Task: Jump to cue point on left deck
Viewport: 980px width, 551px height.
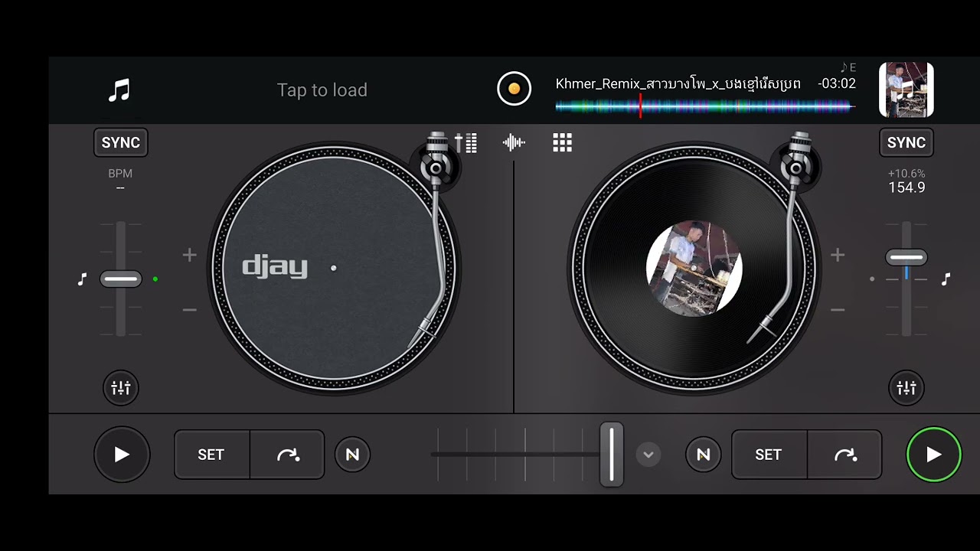Action: (288, 455)
